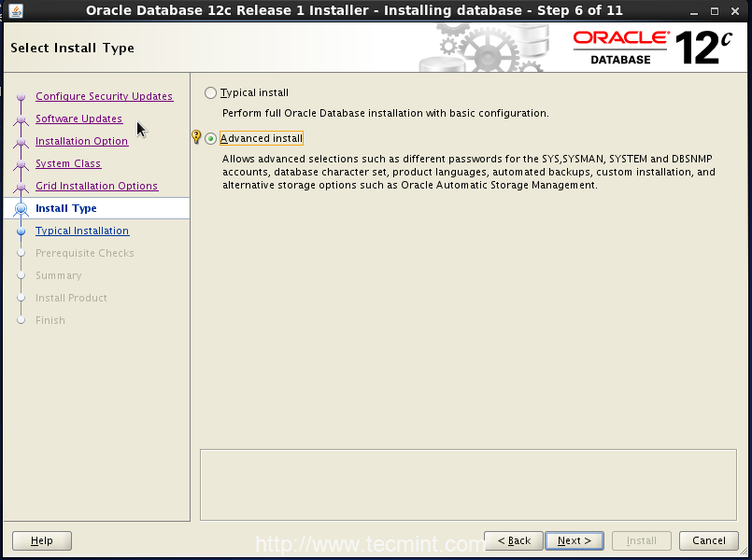Click the Oracle Database 12c logo

coord(653,48)
